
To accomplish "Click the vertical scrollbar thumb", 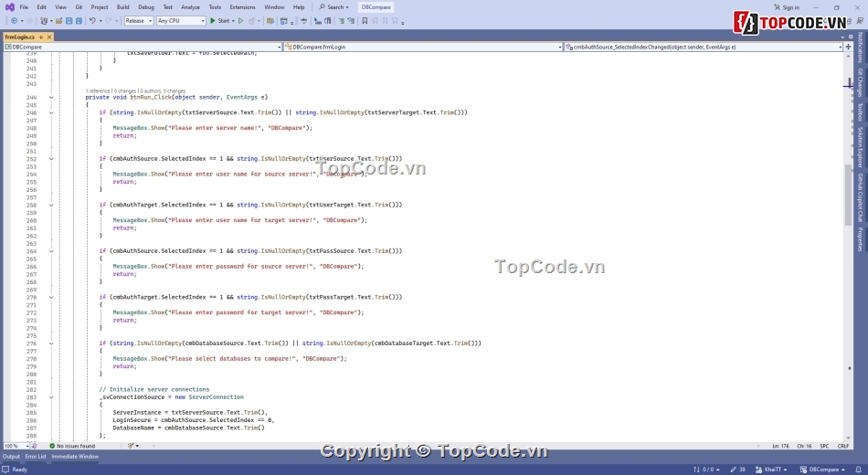I will coord(848,195).
